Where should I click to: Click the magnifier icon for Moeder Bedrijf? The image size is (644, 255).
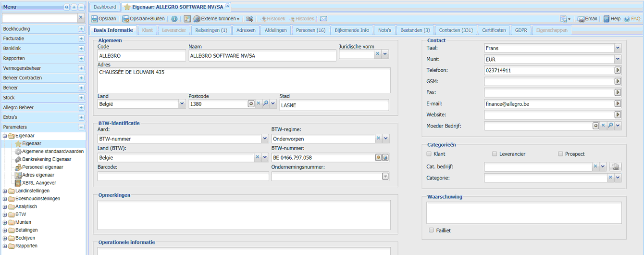click(x=610, y=126)
